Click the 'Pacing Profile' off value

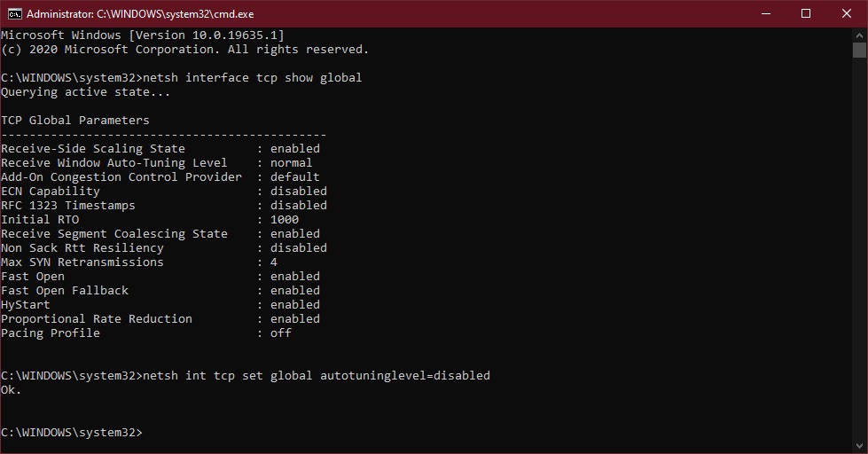point(281,333)
